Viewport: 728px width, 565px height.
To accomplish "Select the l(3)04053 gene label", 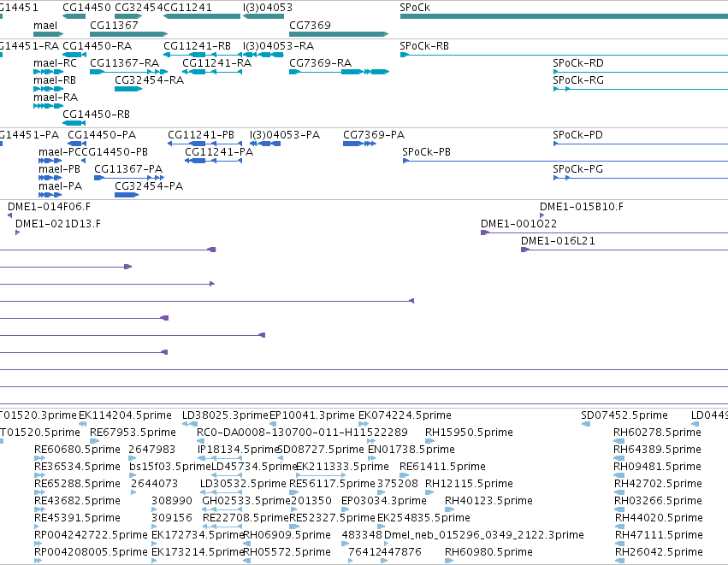I will pyautogui.click(x=268, y=8).
